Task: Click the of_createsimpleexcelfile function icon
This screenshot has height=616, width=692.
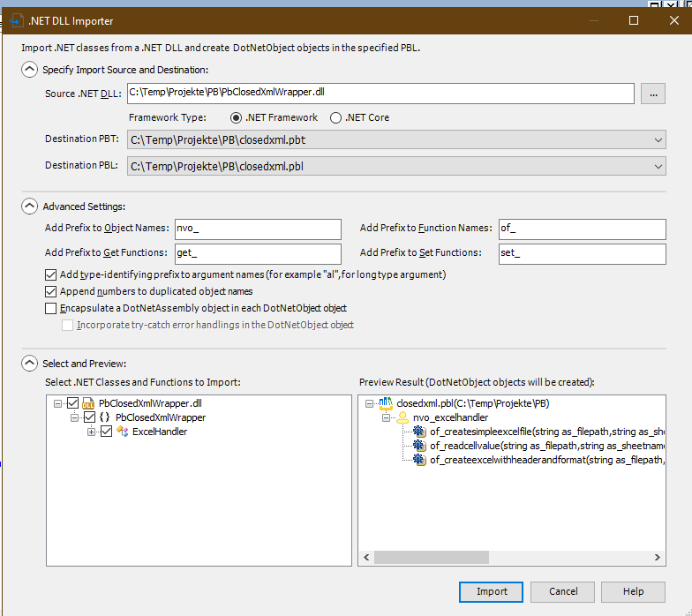Action: 419,432
